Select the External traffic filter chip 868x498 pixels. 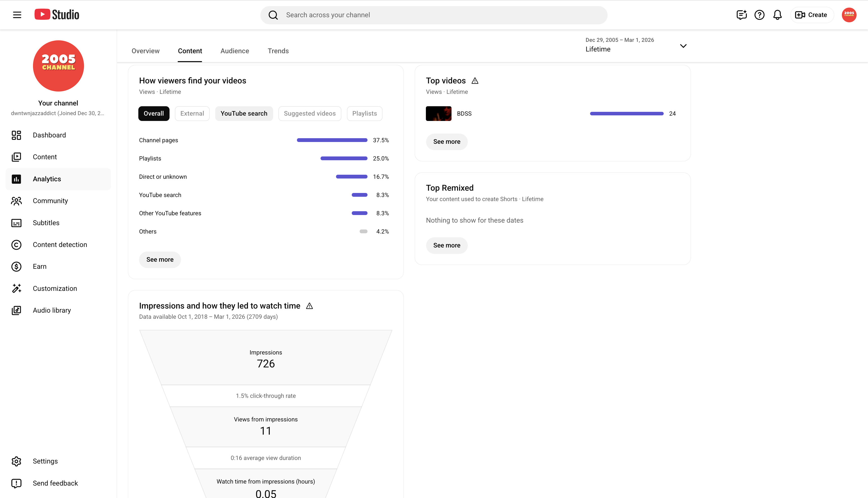tap(192, 113)
